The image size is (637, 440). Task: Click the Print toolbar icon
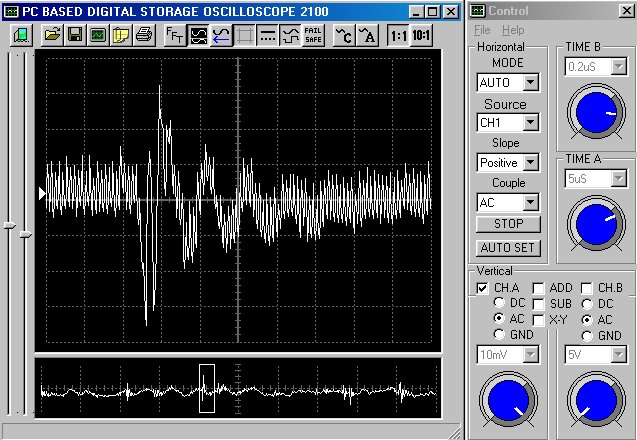(x=144, y=35)
